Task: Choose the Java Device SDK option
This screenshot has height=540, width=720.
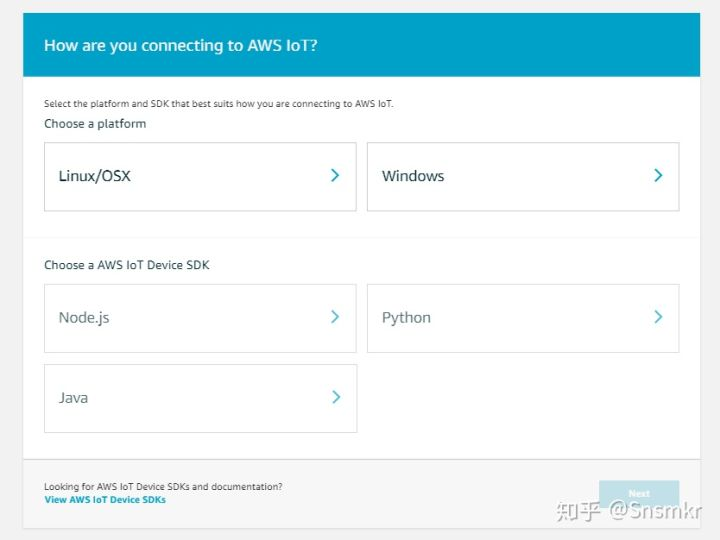Action: point(200,398)
